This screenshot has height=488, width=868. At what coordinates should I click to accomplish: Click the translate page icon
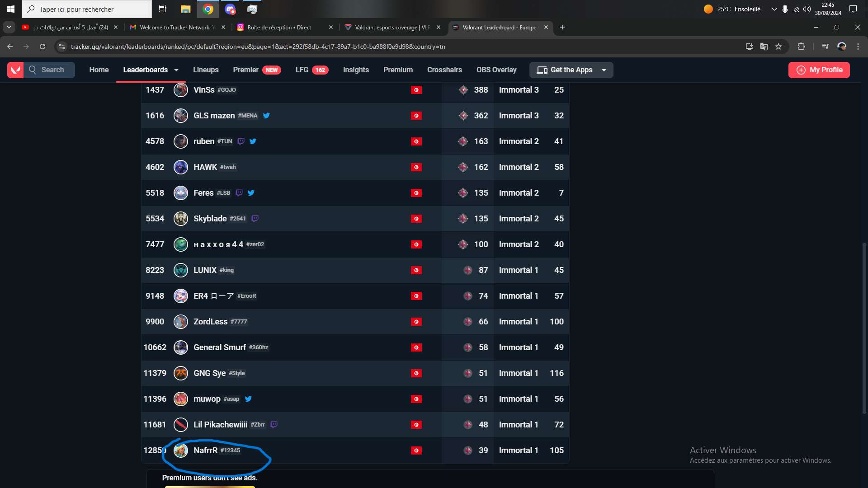(x=764, y=47)
